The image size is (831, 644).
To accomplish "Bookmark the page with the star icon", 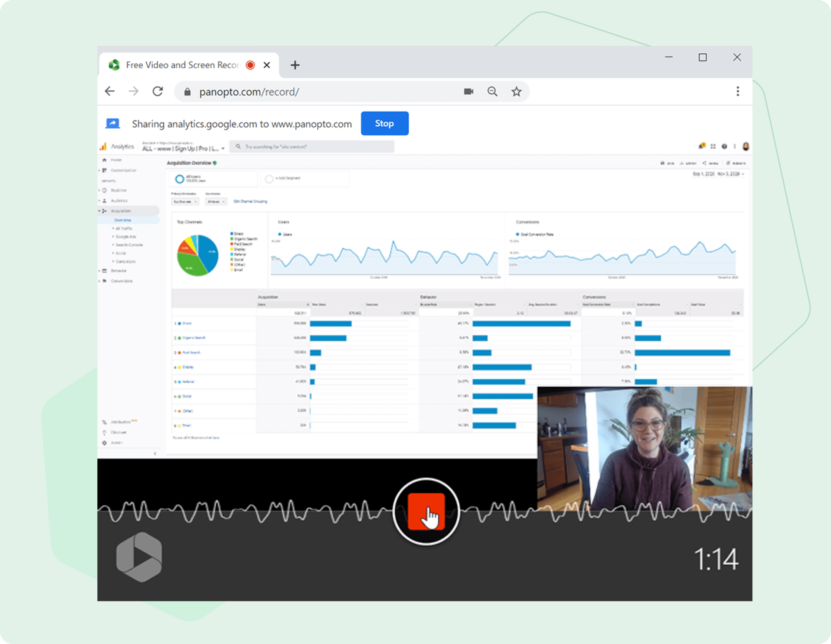I will [x=517, y=91].
